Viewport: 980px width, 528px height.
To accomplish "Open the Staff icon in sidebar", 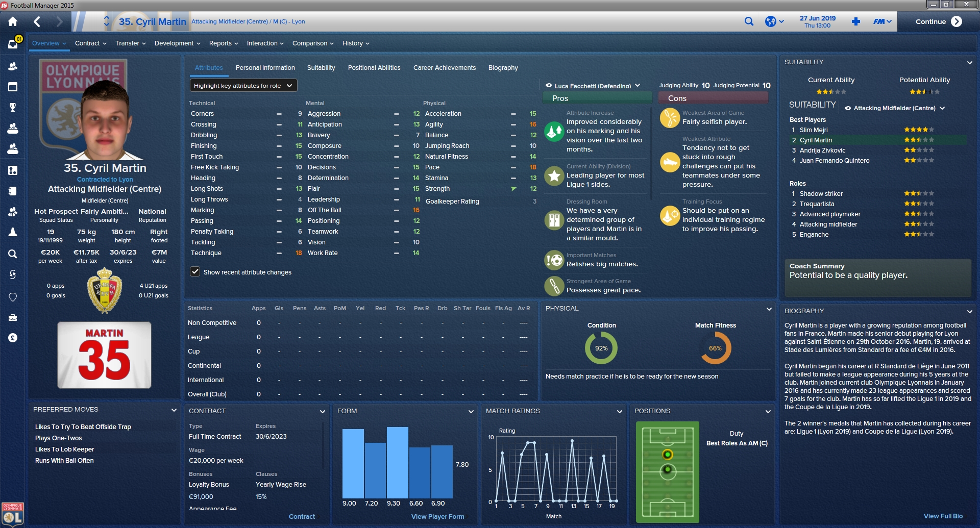I will point(13,212).
